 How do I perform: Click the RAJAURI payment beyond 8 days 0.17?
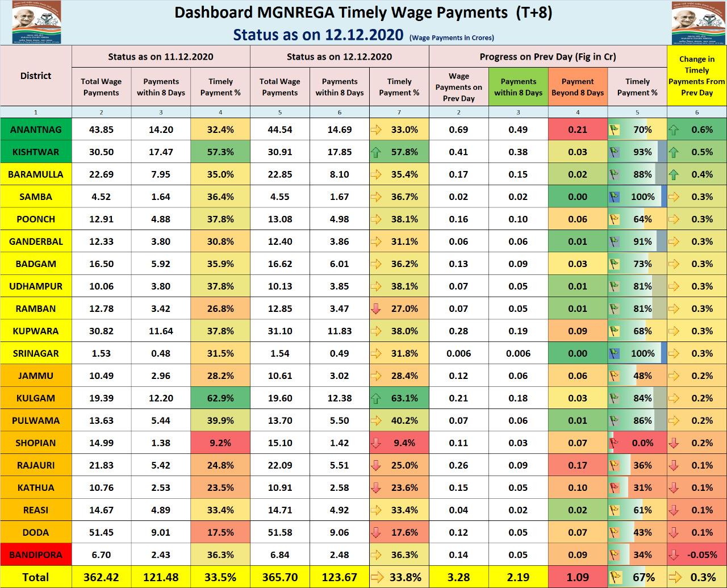pos(578,465)
